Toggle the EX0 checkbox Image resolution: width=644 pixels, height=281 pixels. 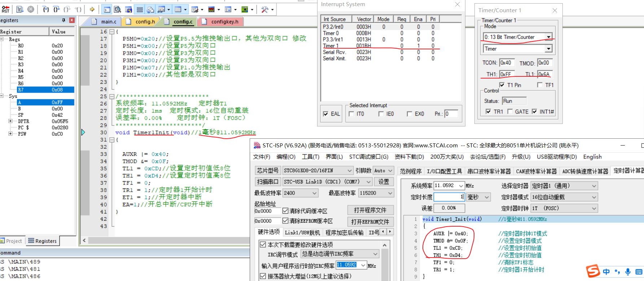click(x=409, y=114)
